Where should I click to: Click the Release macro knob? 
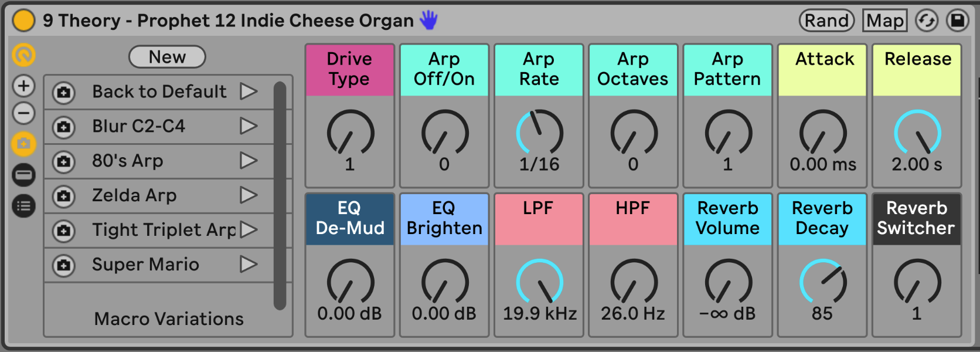pos(917,133)
